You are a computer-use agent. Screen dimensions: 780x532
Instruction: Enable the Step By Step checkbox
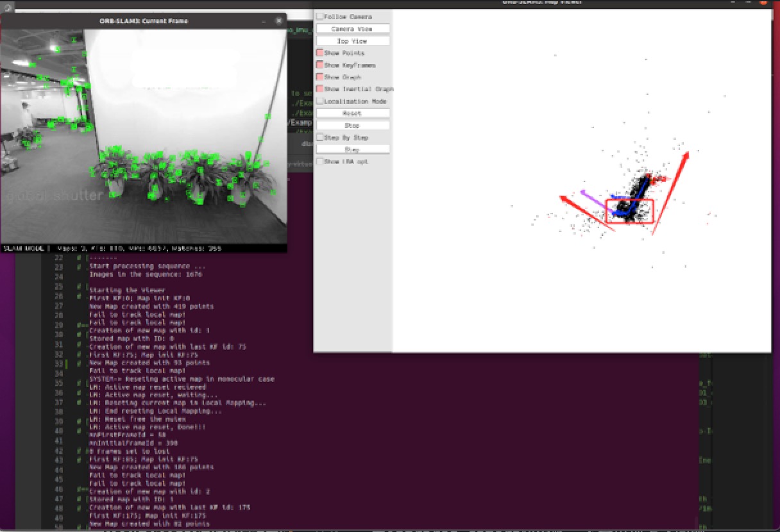pos(319,138)
